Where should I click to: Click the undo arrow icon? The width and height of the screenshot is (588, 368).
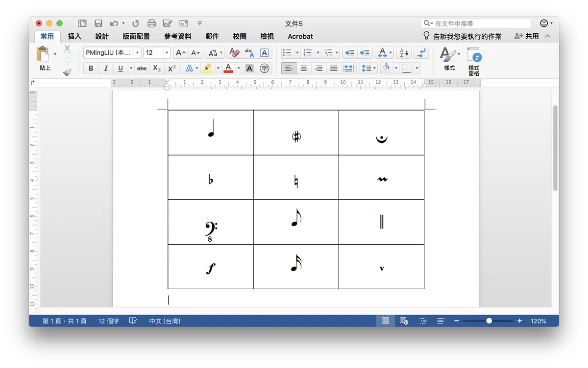114,23
